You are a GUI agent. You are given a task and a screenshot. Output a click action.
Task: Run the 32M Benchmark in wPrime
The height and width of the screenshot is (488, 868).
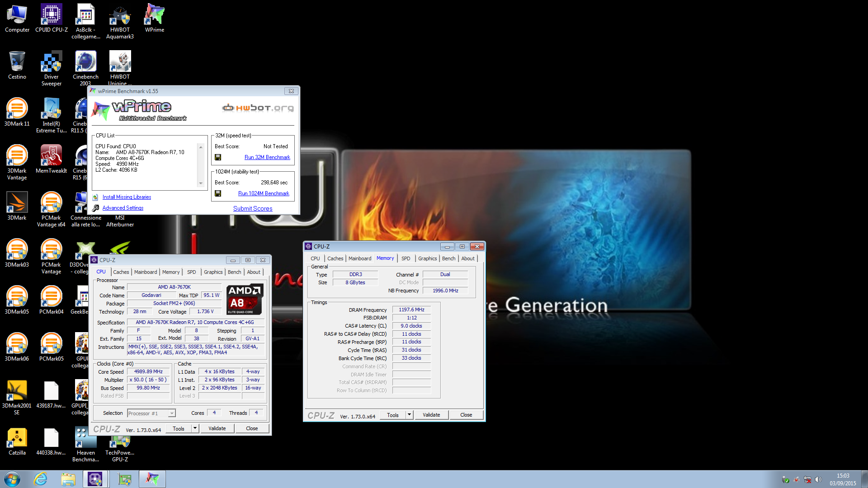[x=267, y=157]
